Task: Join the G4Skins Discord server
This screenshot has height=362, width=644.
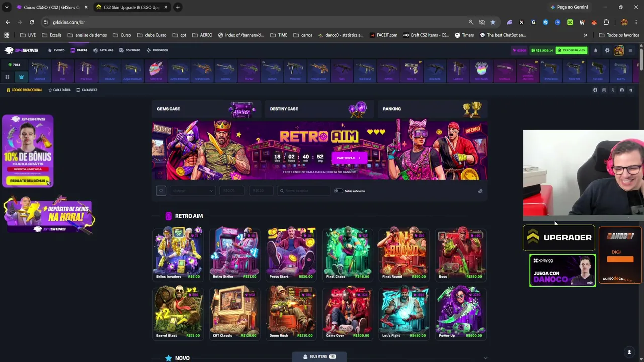Action: tap(622, 90)
